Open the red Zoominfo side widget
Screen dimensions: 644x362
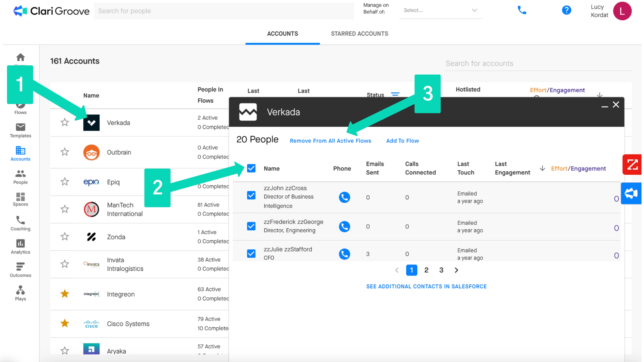coord(632,165)
